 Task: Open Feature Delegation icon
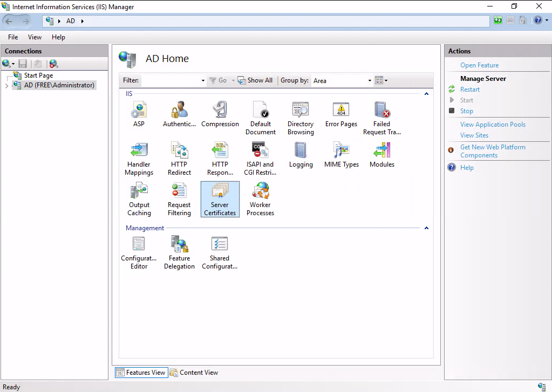[x=179, y=253]
